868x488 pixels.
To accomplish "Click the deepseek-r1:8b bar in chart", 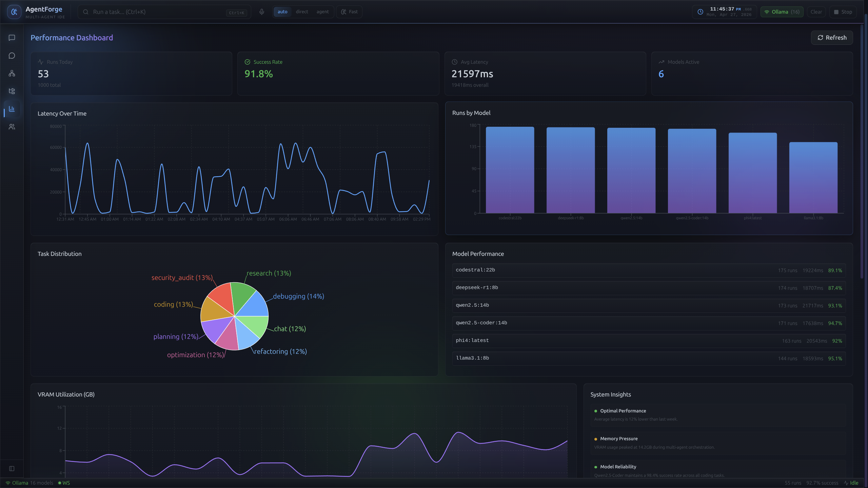I will click(x=571, y=170).
